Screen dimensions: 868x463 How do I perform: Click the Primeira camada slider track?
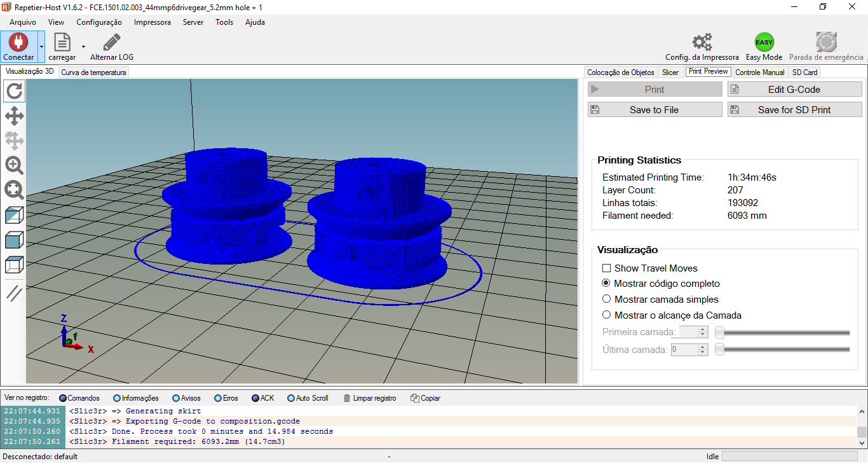[785, 333]
